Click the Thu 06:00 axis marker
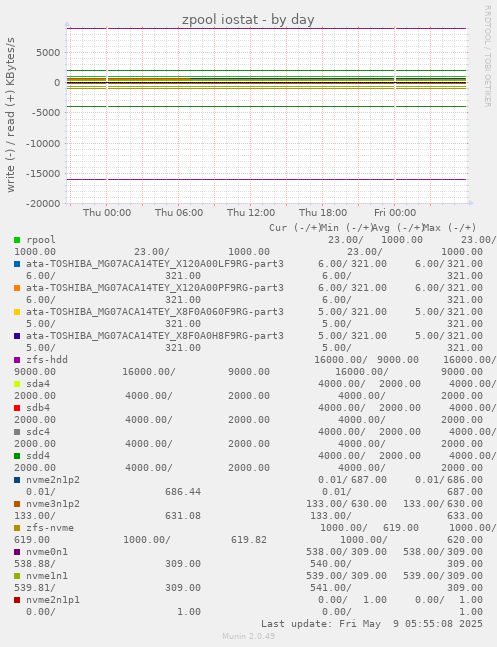 point(179,213)
